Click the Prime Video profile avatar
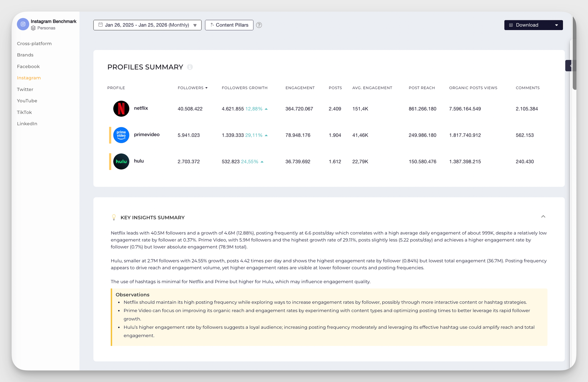The image size is (588, 382). coord(121,135)
